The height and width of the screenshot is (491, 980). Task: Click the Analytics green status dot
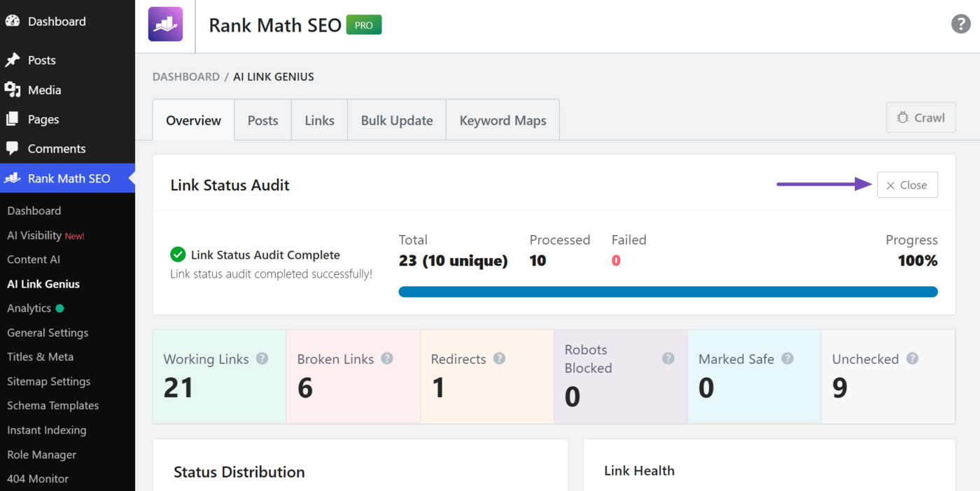tap(59, 308)
